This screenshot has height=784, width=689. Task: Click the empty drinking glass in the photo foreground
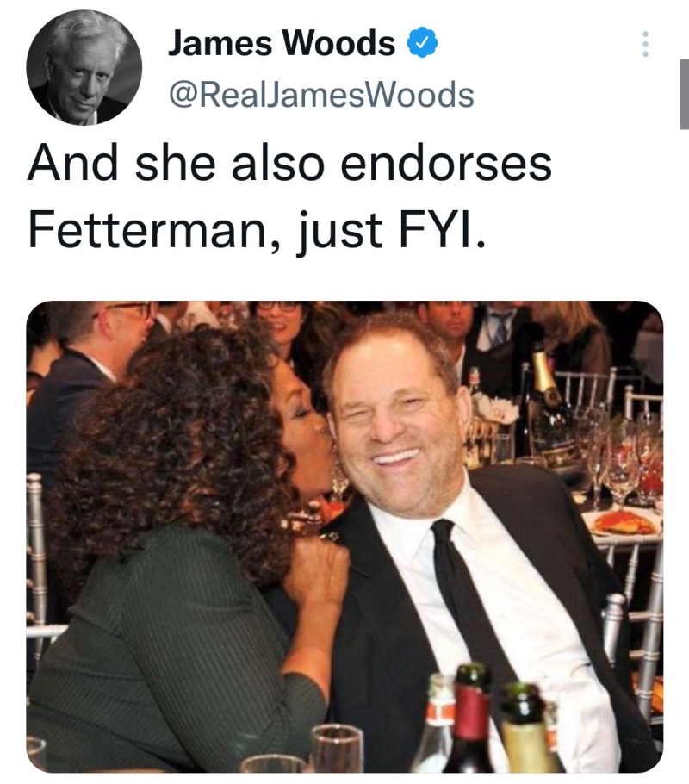338,749
